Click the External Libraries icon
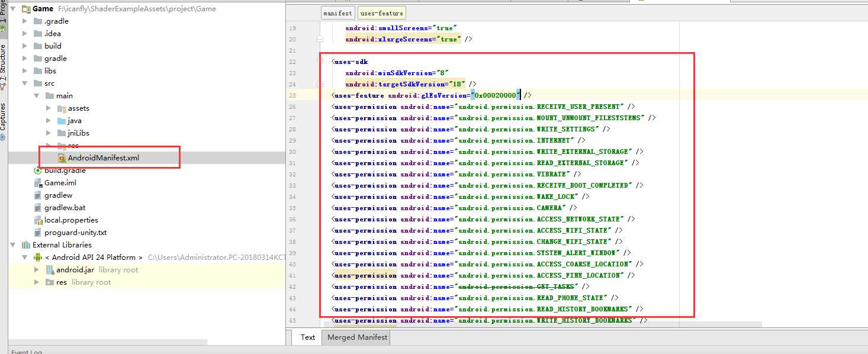The height and width of the screenshot is (354, 868). coord(26,245)
